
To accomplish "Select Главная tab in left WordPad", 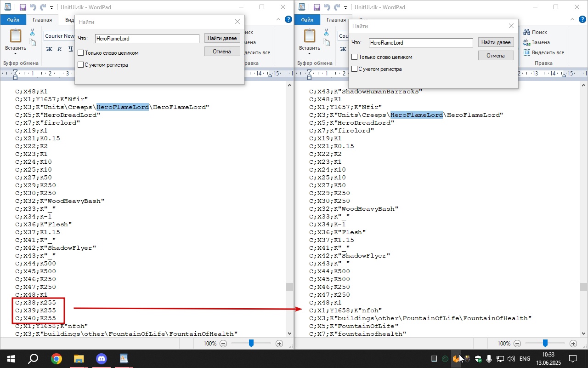I will pyautogui.click(x=42, y=20).
